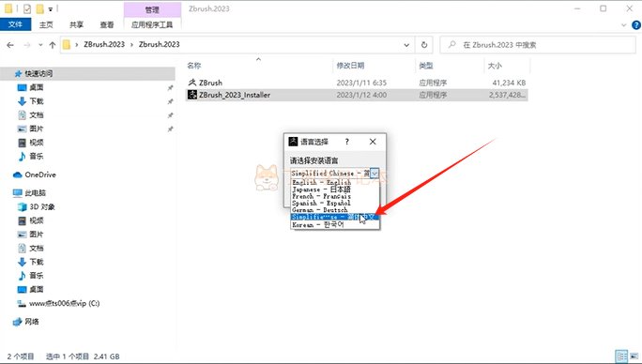The image size is (642, 364).
Task: Choose Simplified Chinese from language list
Action: [334, 217]
